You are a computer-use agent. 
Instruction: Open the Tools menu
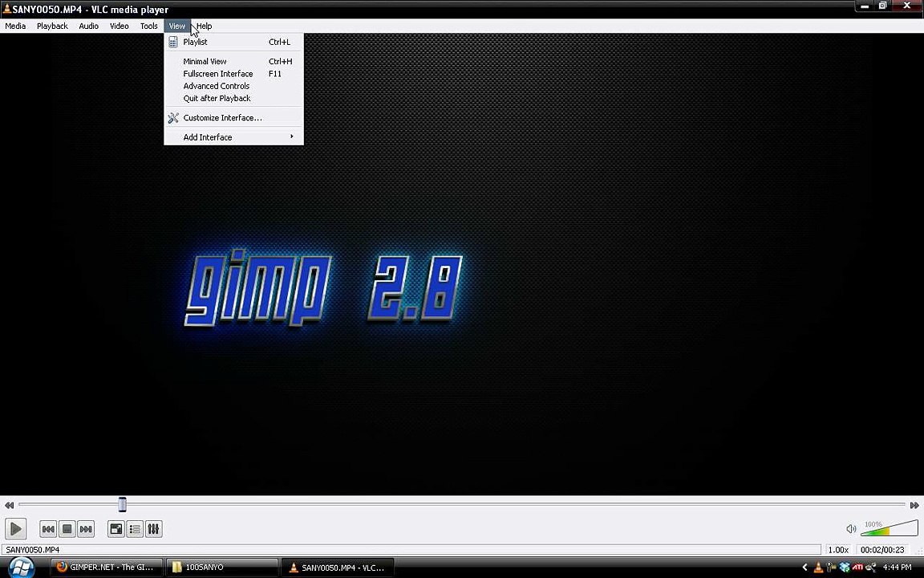149,26
